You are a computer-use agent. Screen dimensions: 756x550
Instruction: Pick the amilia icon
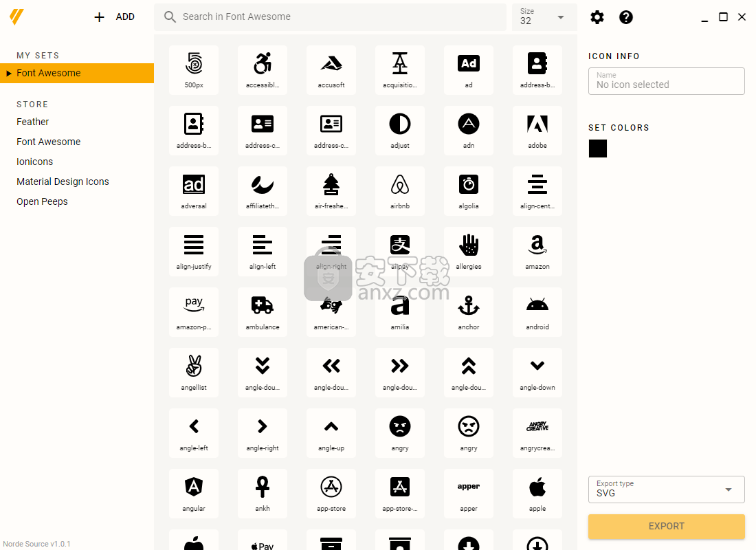coord(400,312)
